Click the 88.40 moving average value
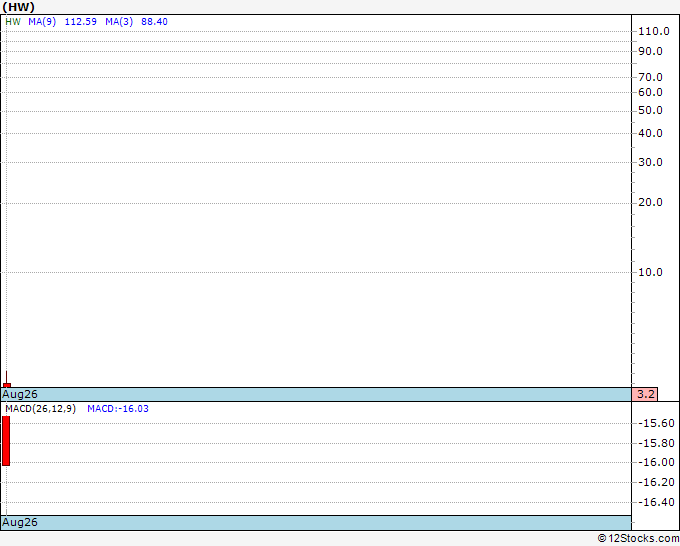Viewport: 680px width, 546px height. click(154, 22)
